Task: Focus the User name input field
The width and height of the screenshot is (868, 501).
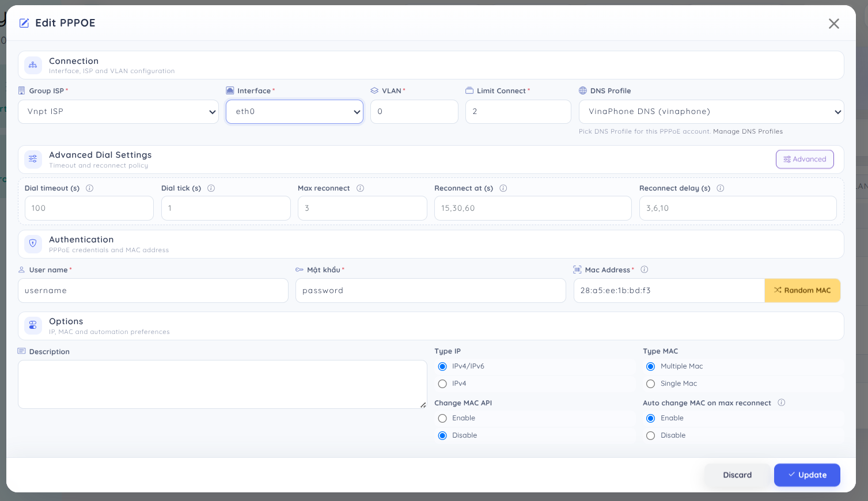Action: [x=153, y=291]
